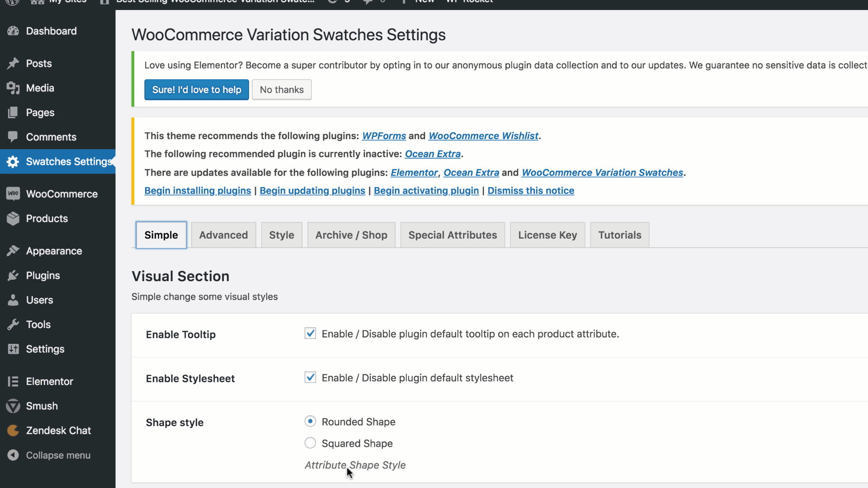Select the Squared Shape radio option

coord(310,443)
